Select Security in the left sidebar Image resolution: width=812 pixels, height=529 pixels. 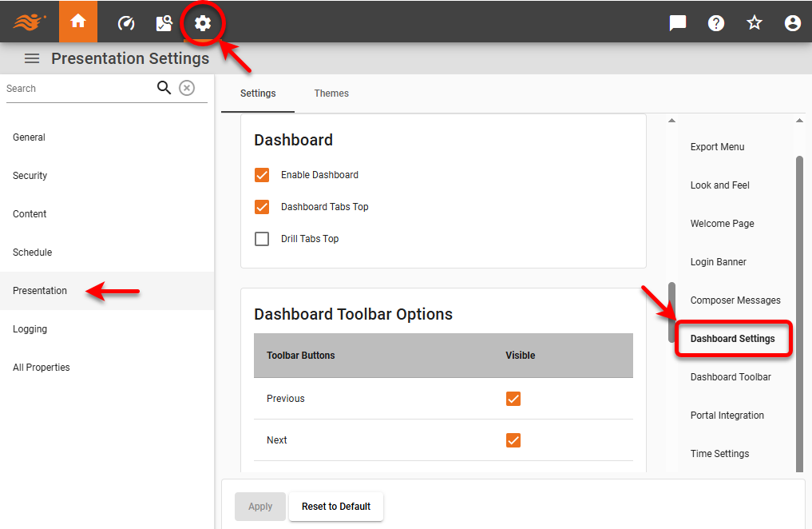point(30,175)
